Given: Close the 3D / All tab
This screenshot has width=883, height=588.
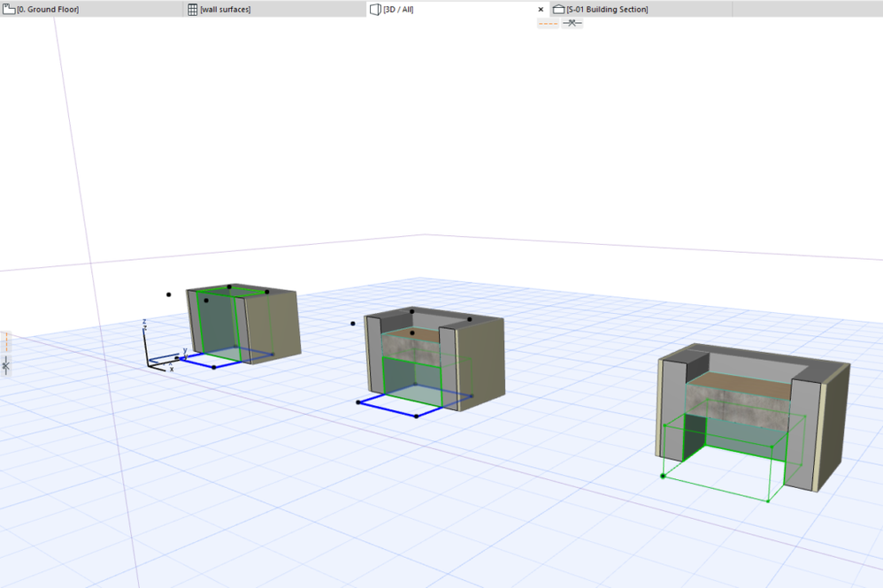Looking at the screenshot, I should [x=541, y=10].
